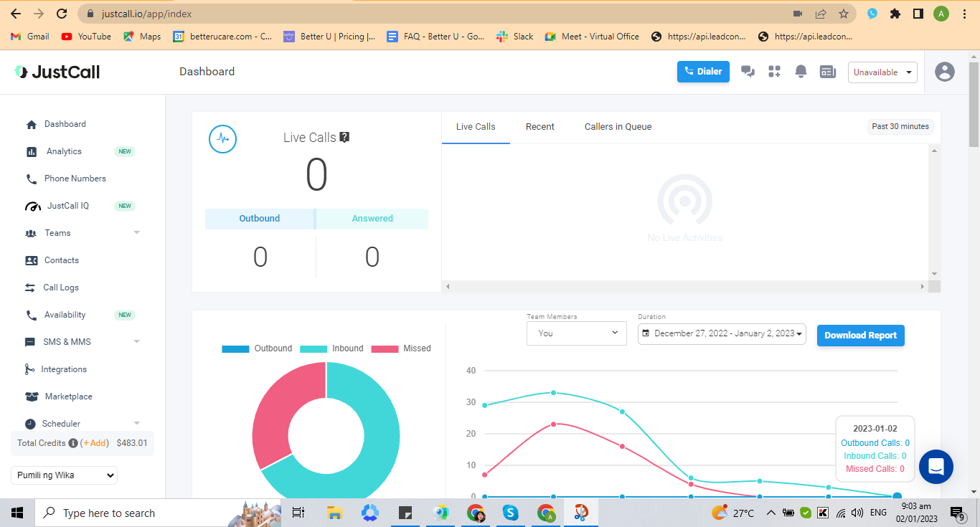Switch to the Recent tab

(x=540, y=127)
